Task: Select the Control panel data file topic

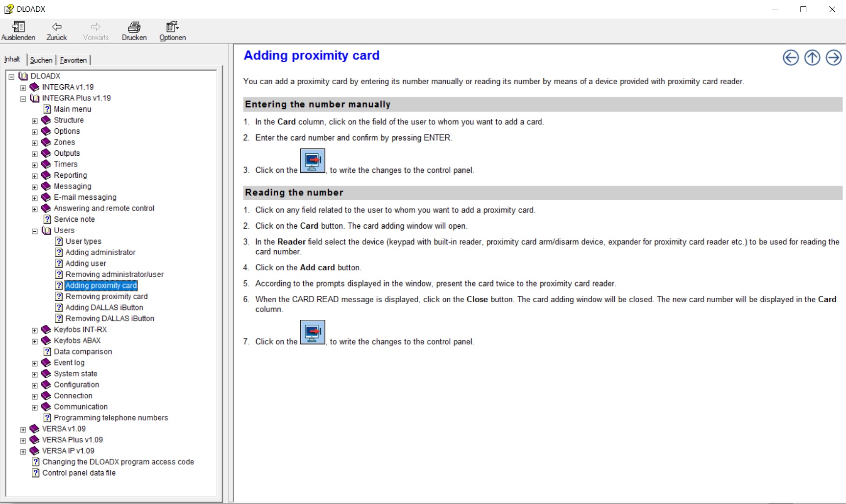Action: click(x=79, y=473)
